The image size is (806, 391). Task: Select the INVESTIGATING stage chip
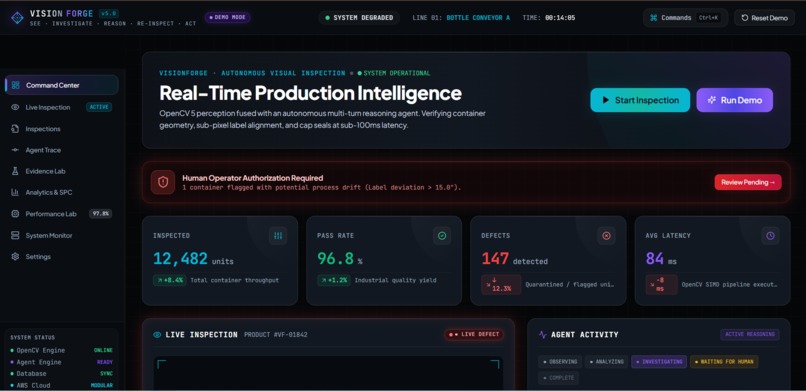[659, 362]
